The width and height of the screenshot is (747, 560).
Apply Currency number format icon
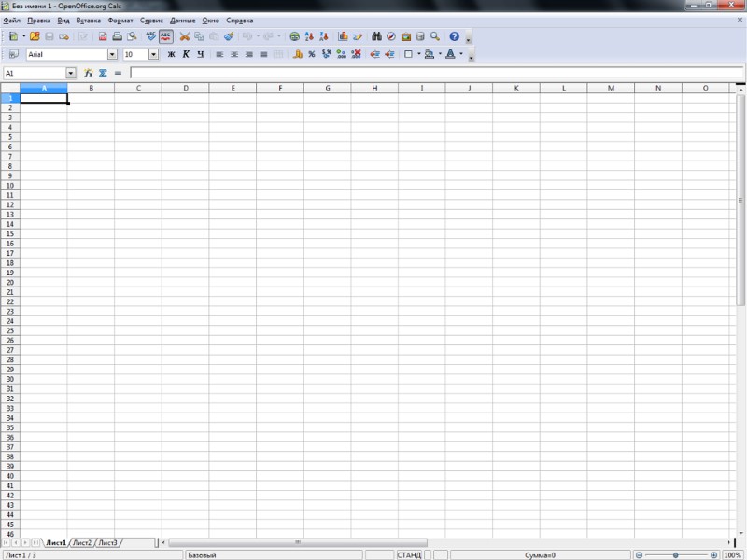(x=297, y=54)
